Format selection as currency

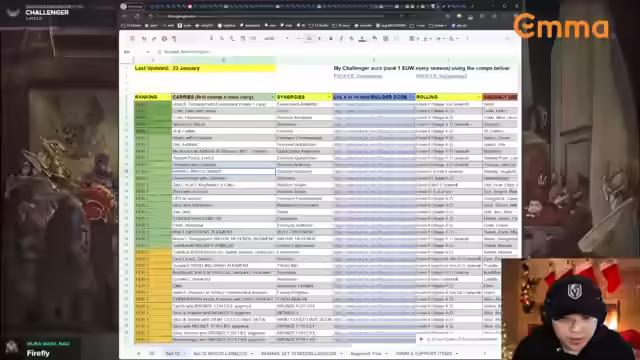(x=211, y=38)
